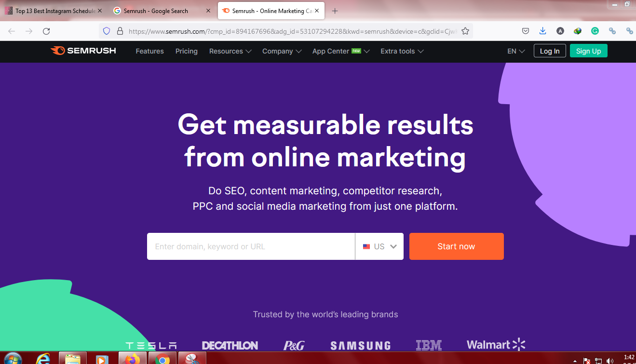This screenshot has width=636, height=364.
Task: Click the green Sign Up button
Action: [588, 51]
